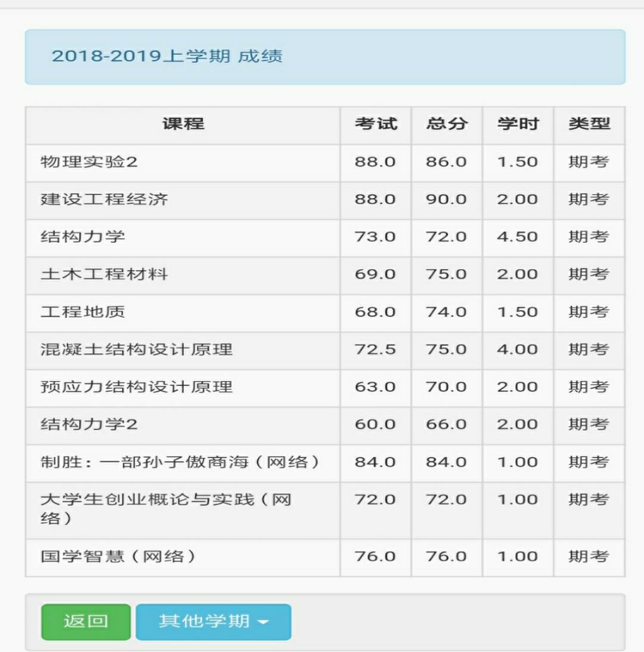Select the 制胜：一部孙子傲商海 course row
Image resolution: width=644 pixels, height=652 pixels.
[180, 462]
